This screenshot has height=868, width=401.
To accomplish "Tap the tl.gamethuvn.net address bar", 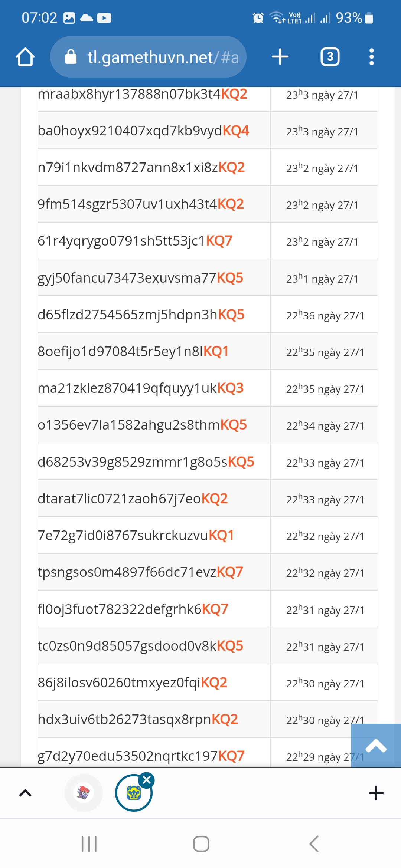I will pyautogui.click(x=156, y=57).
